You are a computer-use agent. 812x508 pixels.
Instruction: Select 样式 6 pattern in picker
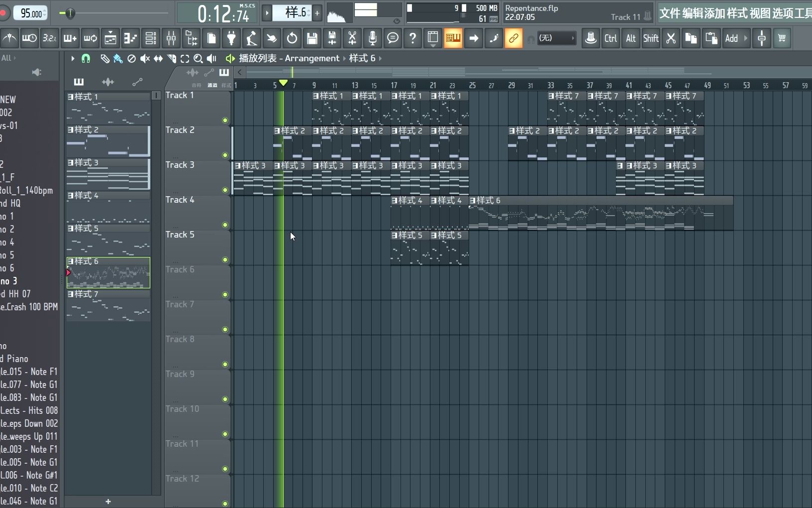[108, 272]
